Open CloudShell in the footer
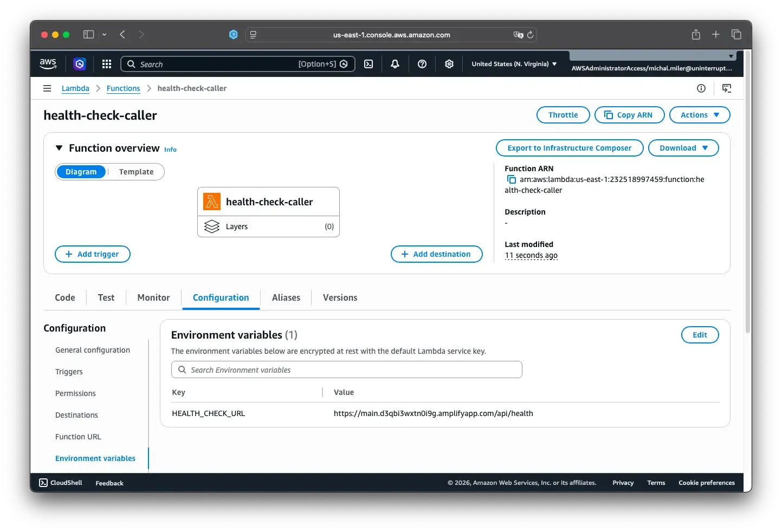This screenshot has height=532, width=782. 61,483
